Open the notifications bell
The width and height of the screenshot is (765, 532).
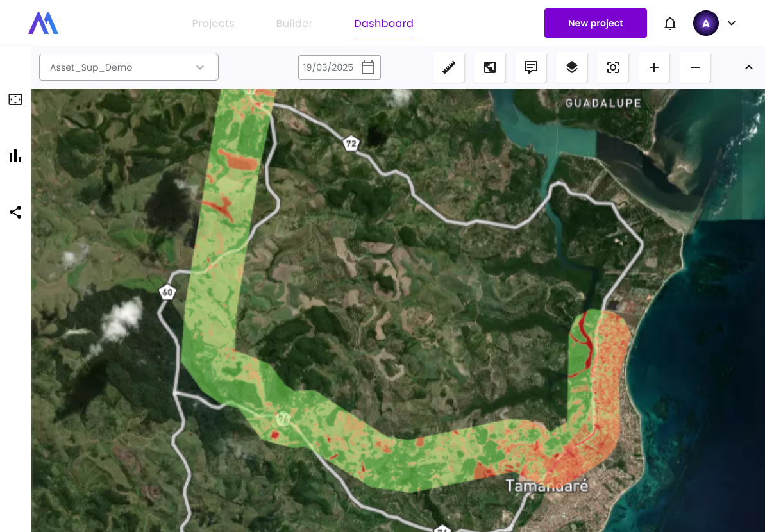(670, 24)
